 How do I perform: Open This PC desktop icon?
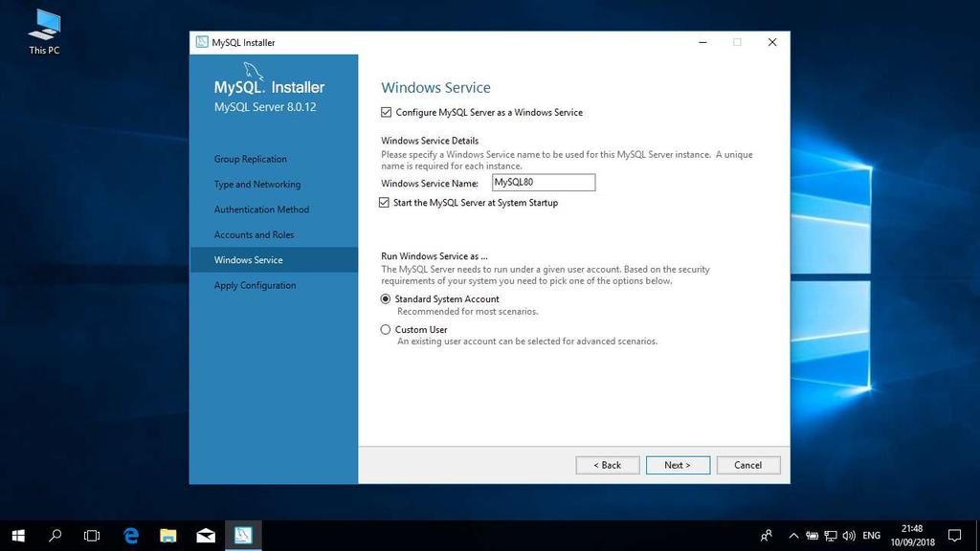44,32
